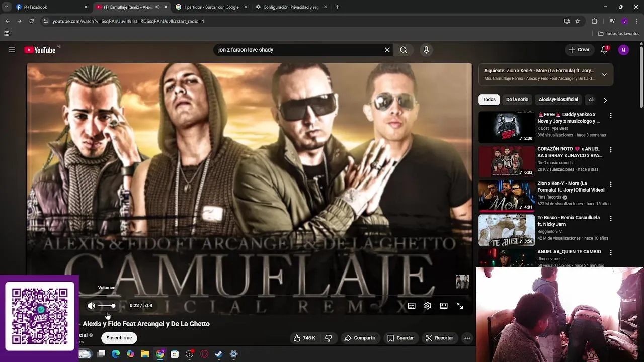
Task: Open File Explorer from the taskbar
Action: pos(145,354)
